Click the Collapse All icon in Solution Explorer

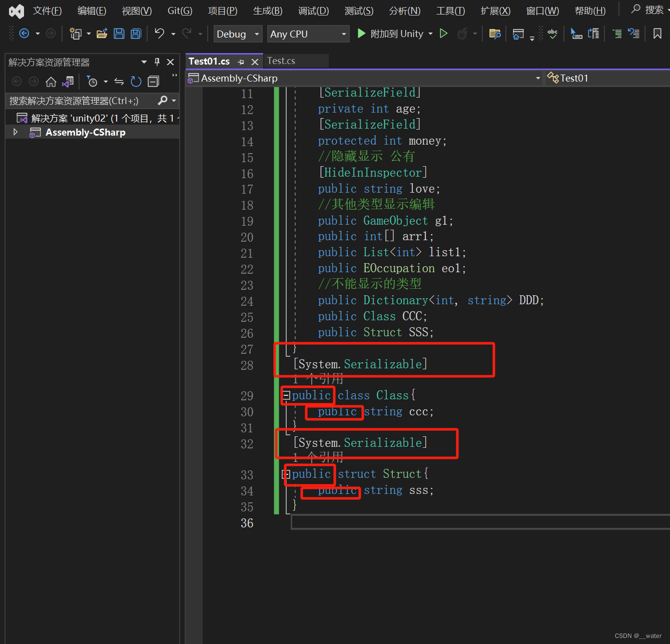click(x=154, y=82)
